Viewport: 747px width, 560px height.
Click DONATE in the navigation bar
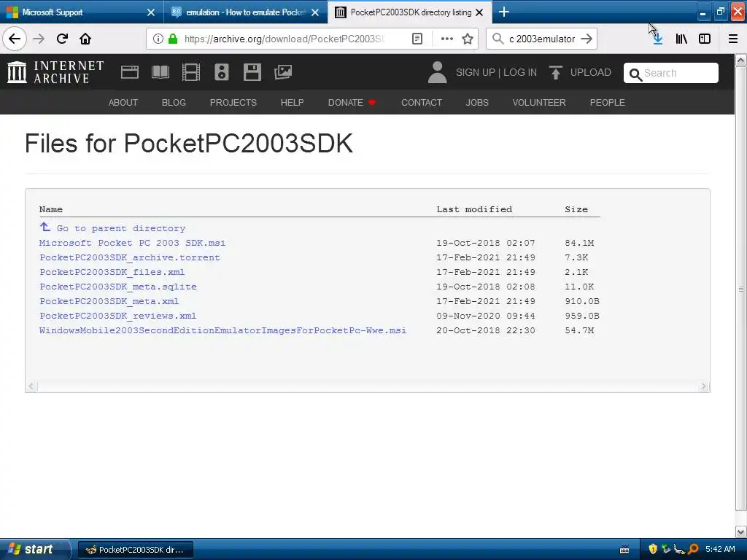point(352,102)
